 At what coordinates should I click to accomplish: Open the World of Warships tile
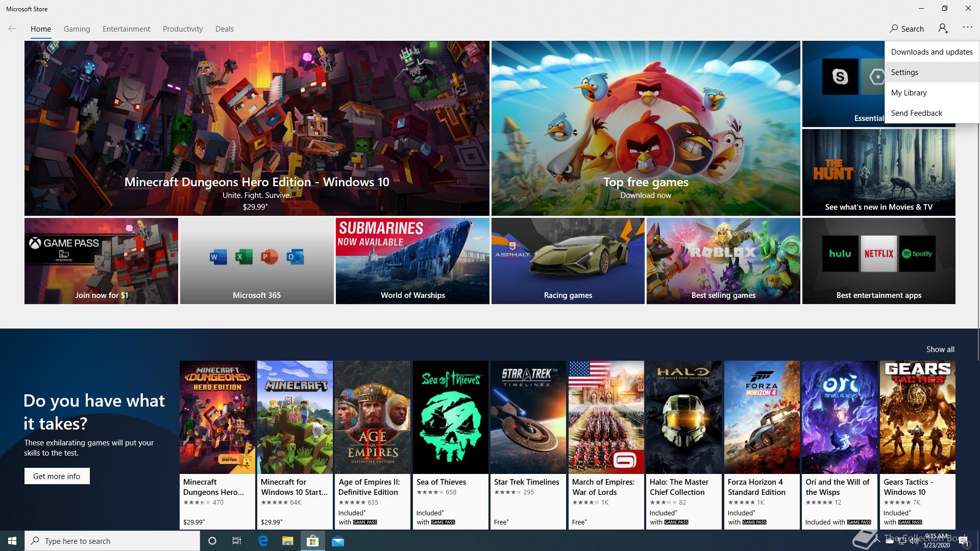[412, 261]
